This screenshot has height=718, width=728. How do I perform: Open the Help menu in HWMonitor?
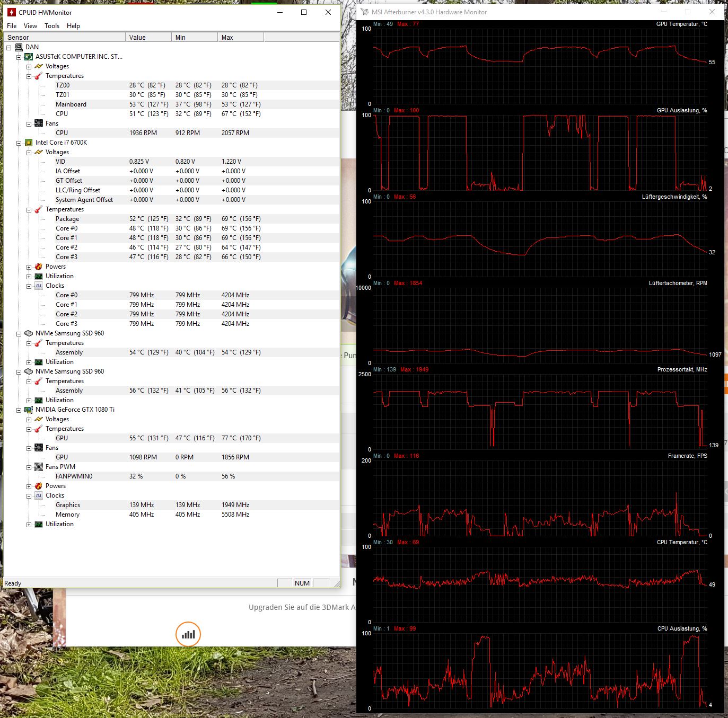[x=73, y=26]
